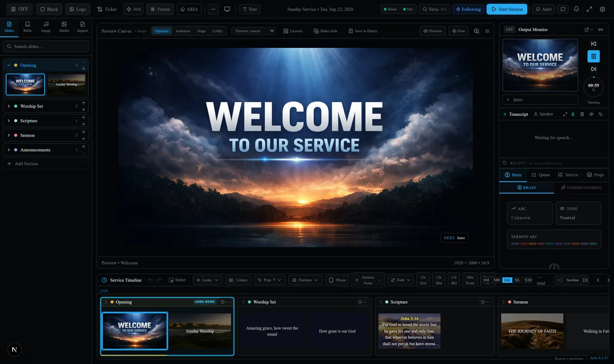Image resolution: width=614 pixels, height=364 pixels.
Task: Click the Make slide button
Action: (x=325, y=31)
